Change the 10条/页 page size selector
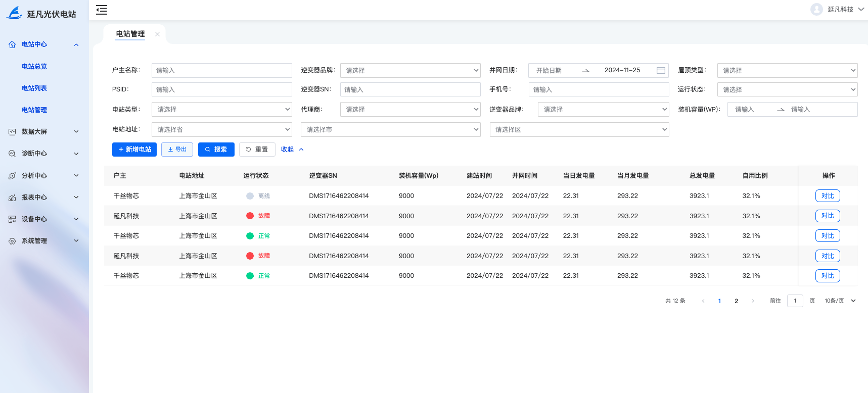Screen dimensions: 868x393 840,301
